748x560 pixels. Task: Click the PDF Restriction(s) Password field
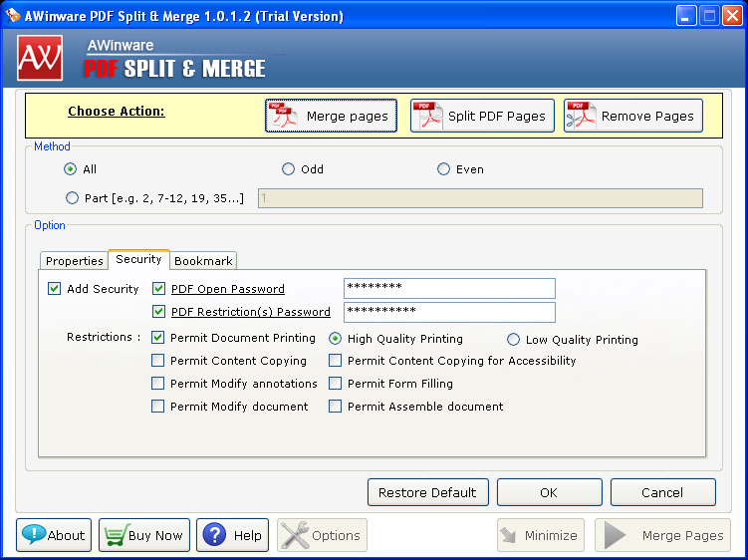tap(449, 312)
